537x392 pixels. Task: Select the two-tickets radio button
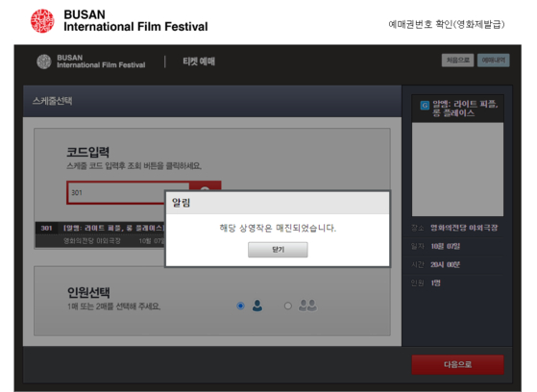pyautogui.click(x=287, y=306)
